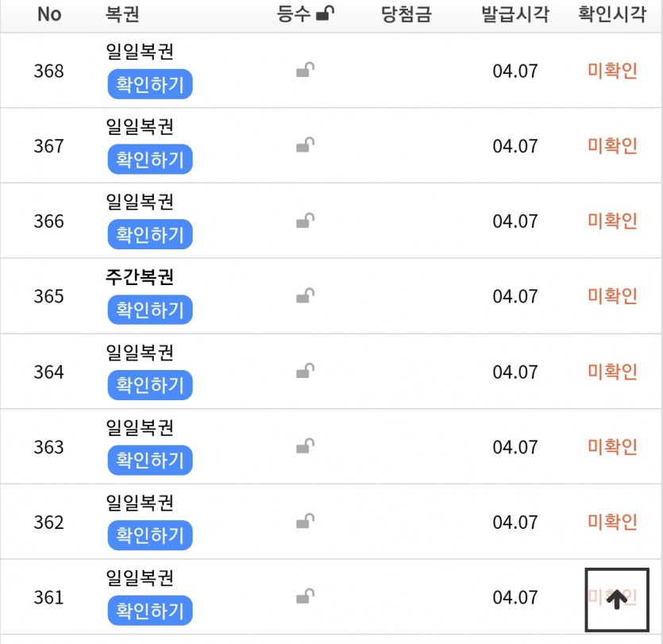Click the 발급시각 column header
This screenshot has height=644, width=663.
(515, 14)
